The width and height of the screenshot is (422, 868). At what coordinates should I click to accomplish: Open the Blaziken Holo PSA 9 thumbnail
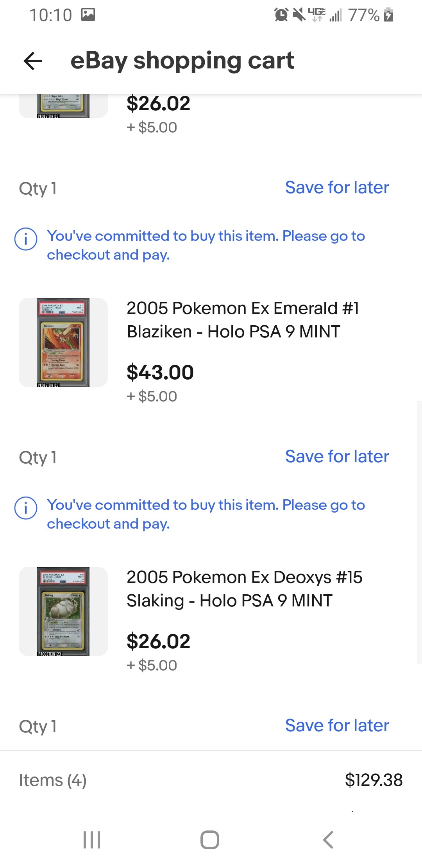coord(63,343)
